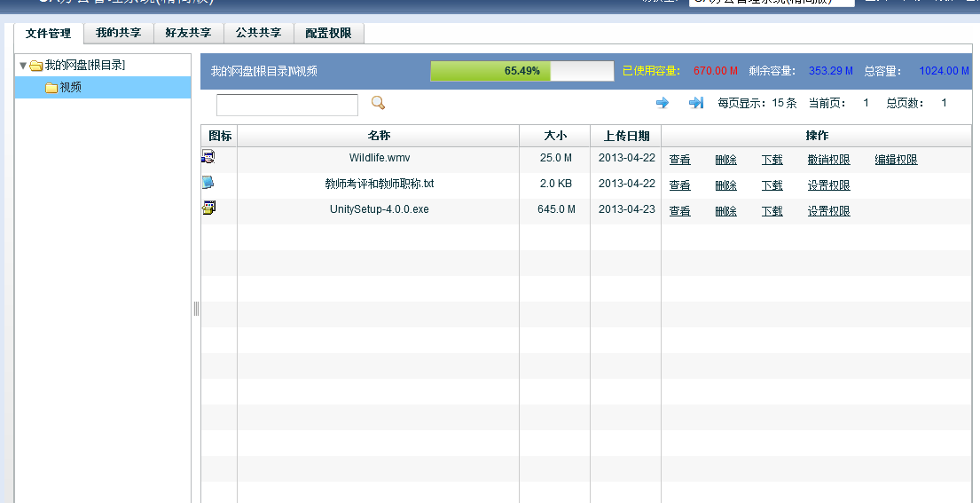Click the 上传日期 column header

click(x=626, y=136)
